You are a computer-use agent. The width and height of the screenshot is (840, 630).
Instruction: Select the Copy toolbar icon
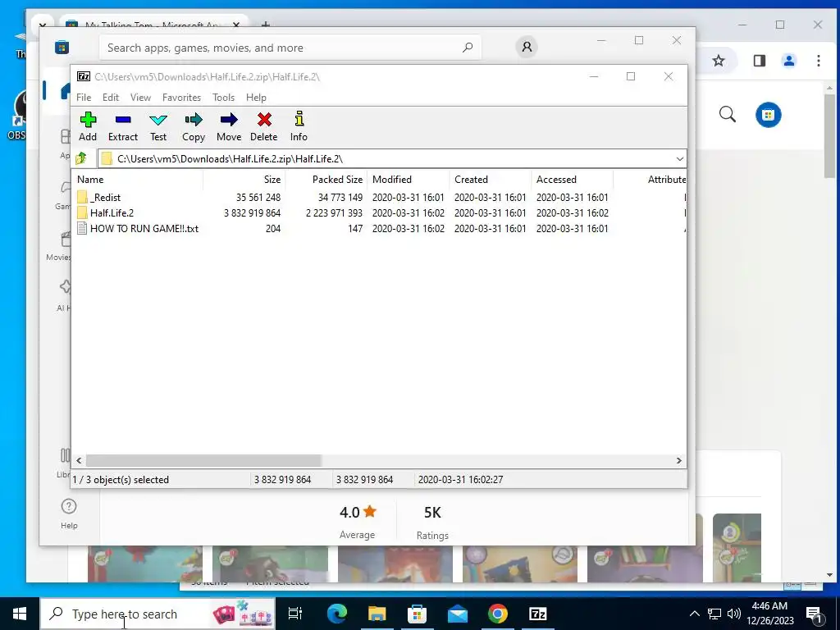(194, 127)
